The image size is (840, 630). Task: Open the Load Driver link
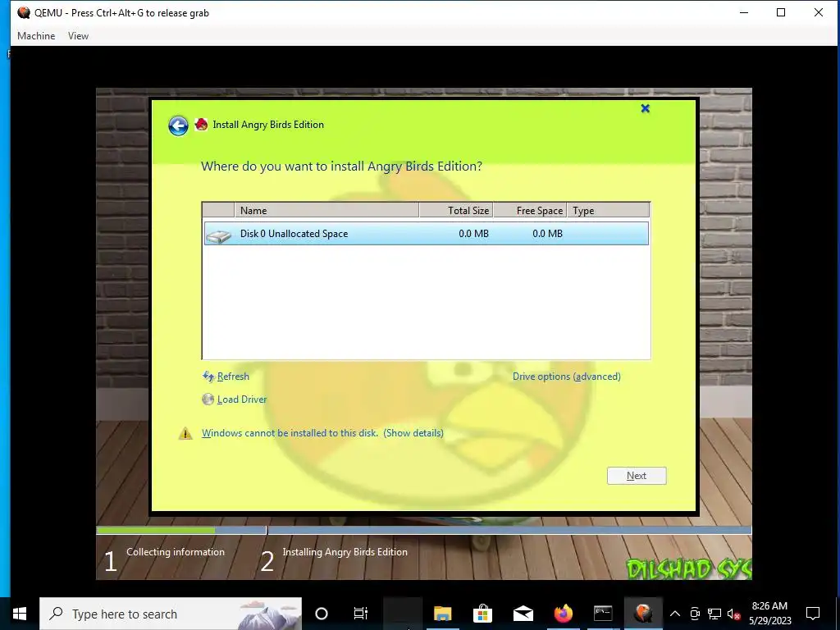(242, 399)
